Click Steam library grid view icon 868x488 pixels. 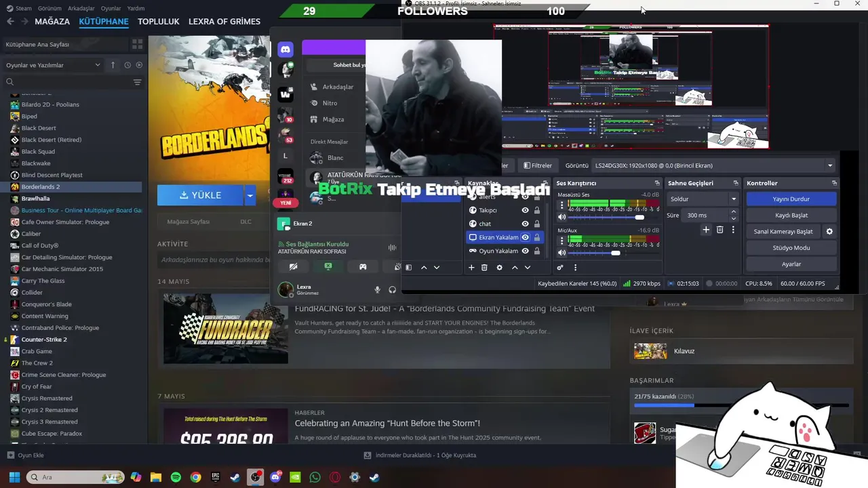[138, 44]
